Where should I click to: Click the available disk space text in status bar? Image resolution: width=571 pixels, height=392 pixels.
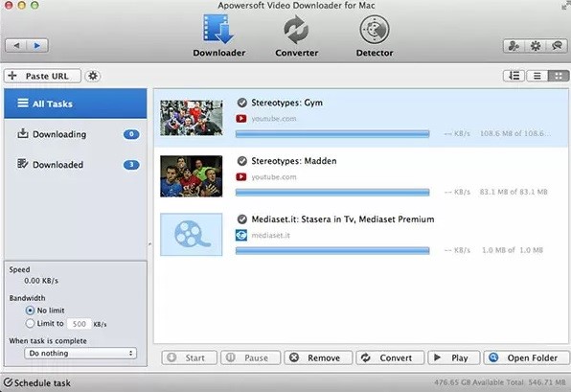pyautogui.click(x=500, y=382)
